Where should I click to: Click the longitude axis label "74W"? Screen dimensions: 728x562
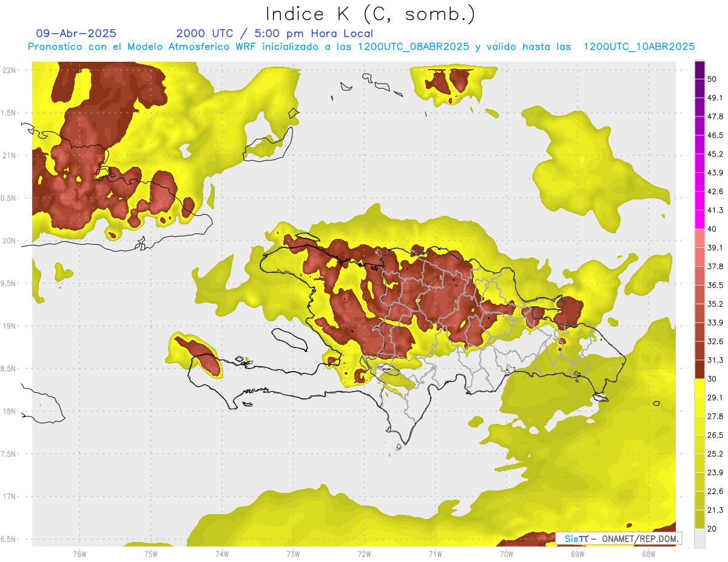222,554
